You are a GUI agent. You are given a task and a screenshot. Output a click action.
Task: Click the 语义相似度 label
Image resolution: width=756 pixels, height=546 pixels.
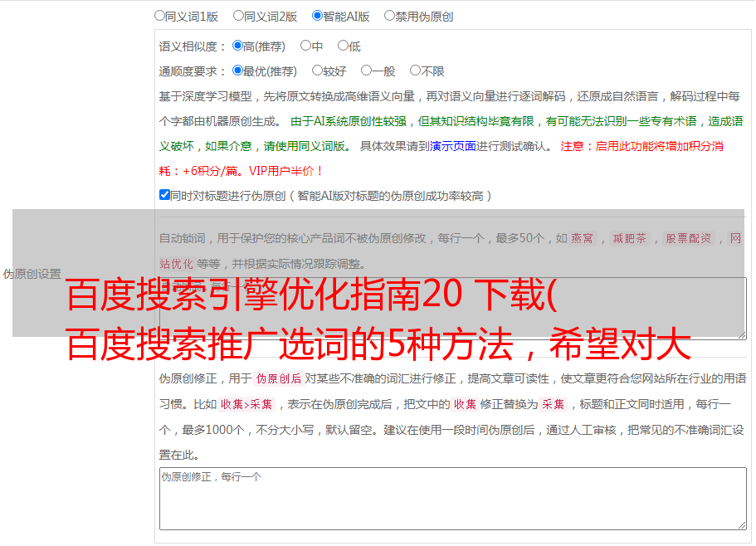[193, 46]
